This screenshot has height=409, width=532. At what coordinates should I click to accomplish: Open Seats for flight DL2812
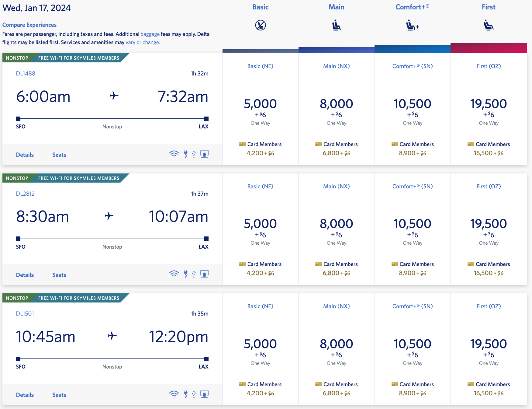(59, 274)
